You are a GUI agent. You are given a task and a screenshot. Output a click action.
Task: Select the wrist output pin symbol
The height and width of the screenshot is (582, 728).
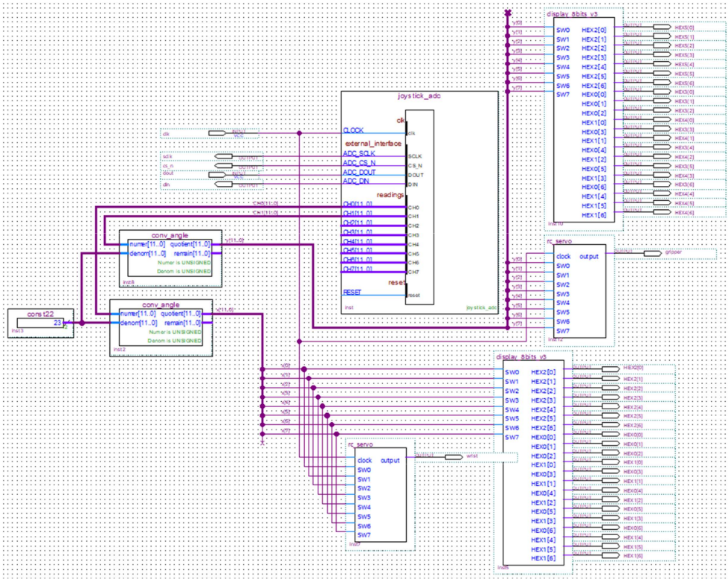pos(454,456)
